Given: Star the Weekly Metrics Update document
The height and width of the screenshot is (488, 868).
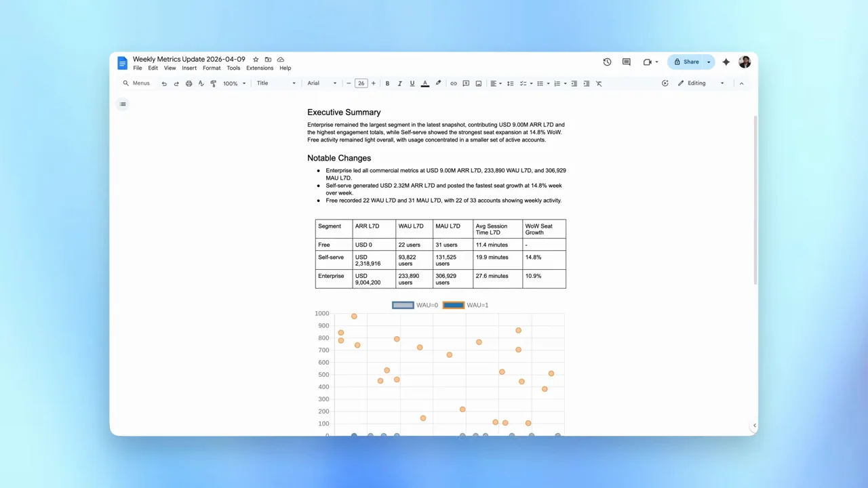Looking at the screenshot, I should (256, 60).
